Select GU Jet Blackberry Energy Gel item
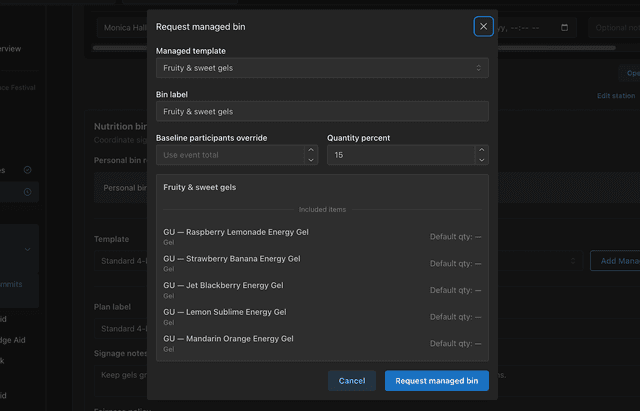Viewport: 640px width, 411px height. (223, 286)
